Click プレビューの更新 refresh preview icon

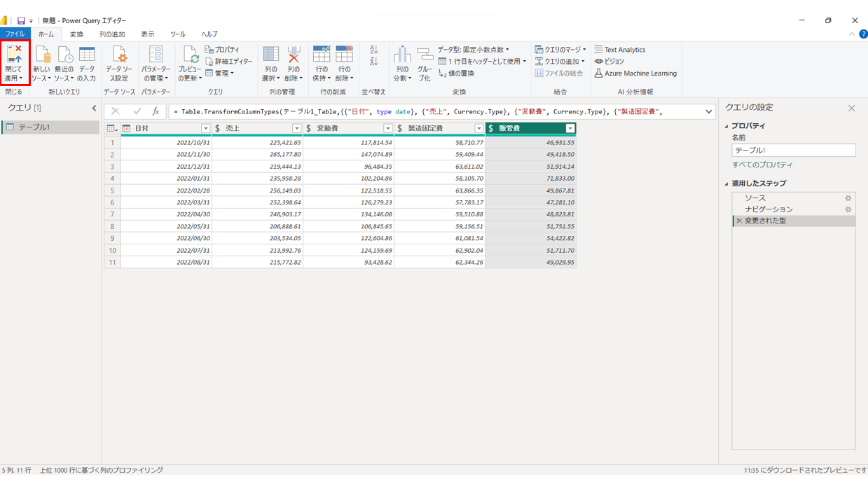pos(190,55)
